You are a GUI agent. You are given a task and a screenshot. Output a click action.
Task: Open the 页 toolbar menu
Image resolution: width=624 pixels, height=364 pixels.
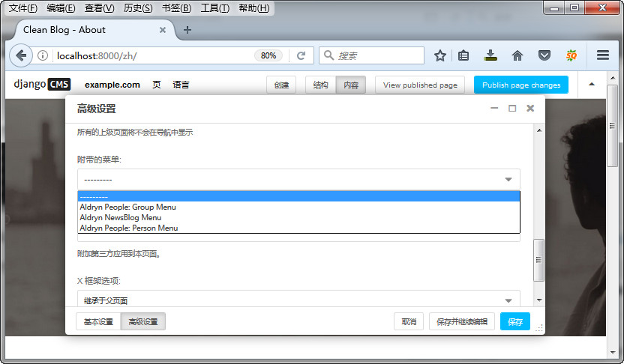point(157,85)
